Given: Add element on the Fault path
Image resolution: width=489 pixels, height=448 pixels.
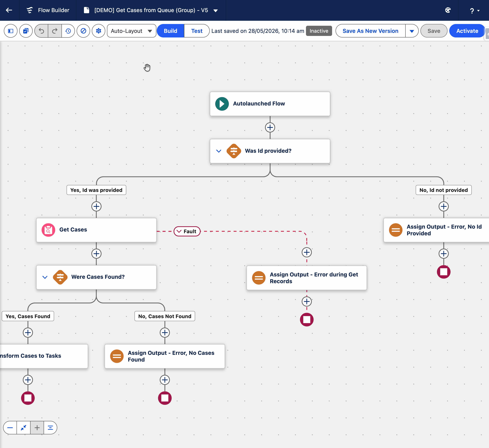Looking at the screenshot, I should (x=307, y=252).
